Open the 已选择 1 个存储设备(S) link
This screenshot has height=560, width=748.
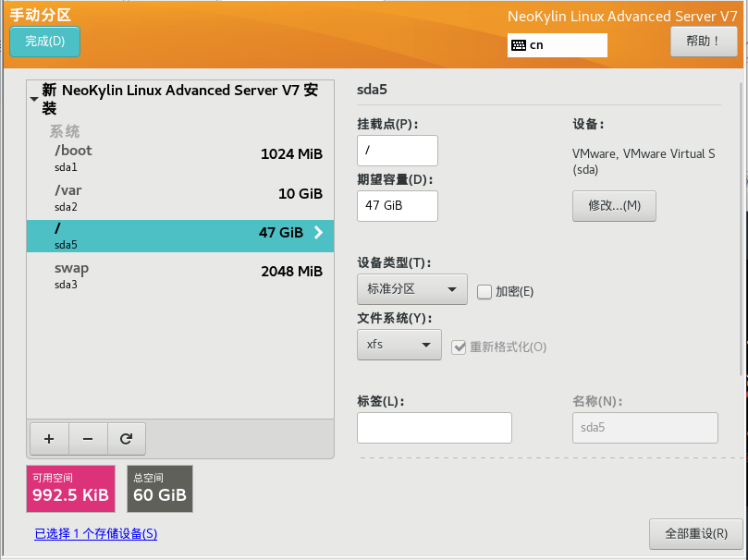[x=96, y=534]
